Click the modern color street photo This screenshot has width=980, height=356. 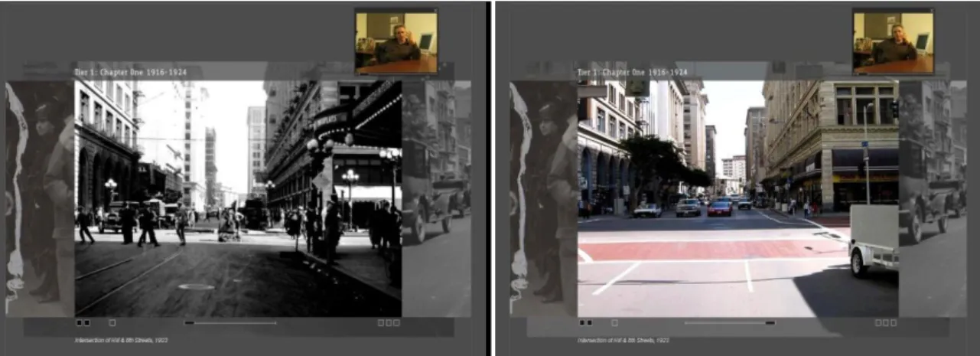click(x=737, y=198)
